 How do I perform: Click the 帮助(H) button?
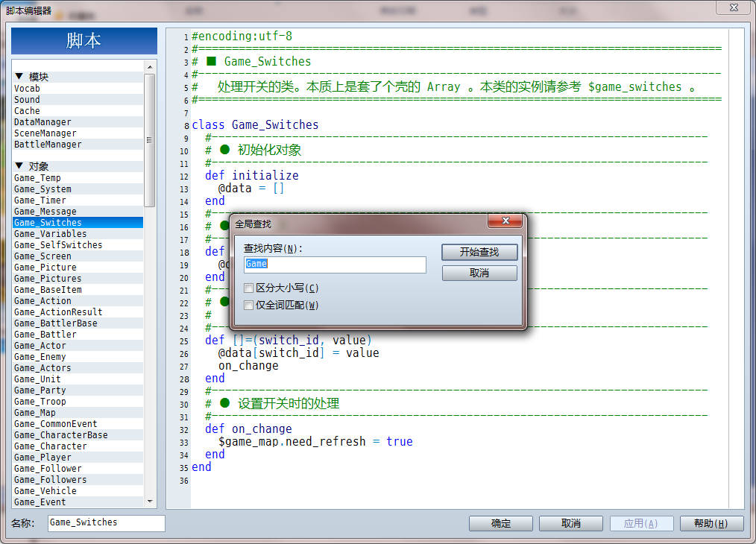coord(711,523)
